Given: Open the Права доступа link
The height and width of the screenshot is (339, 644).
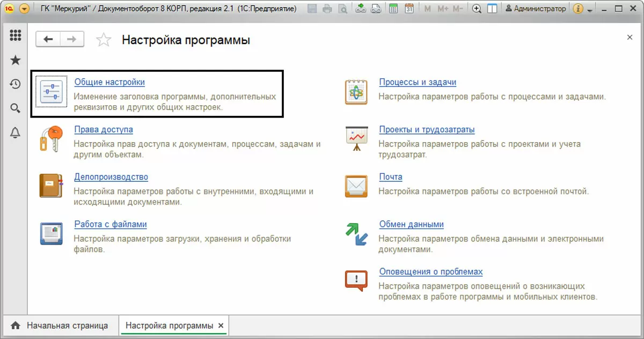Looking at the screenshot, I should pyautogui.click(x=104, y=129).
